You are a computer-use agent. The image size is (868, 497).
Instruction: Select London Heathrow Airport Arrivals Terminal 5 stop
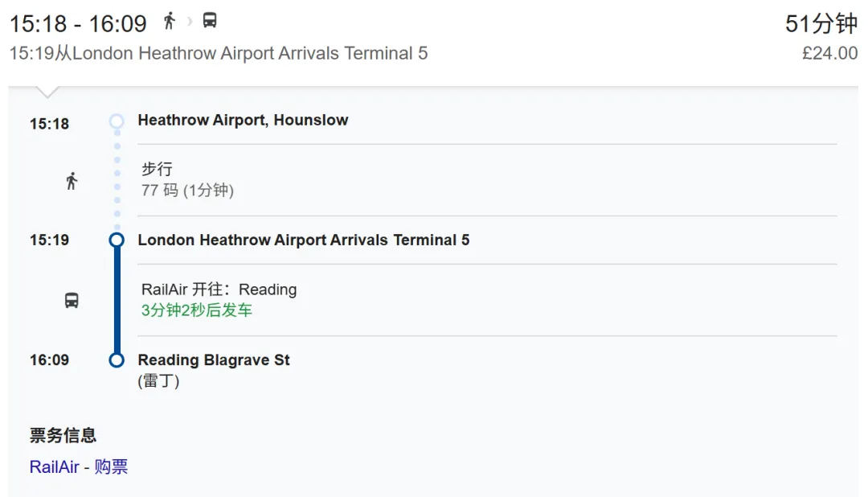pos(303,240)
